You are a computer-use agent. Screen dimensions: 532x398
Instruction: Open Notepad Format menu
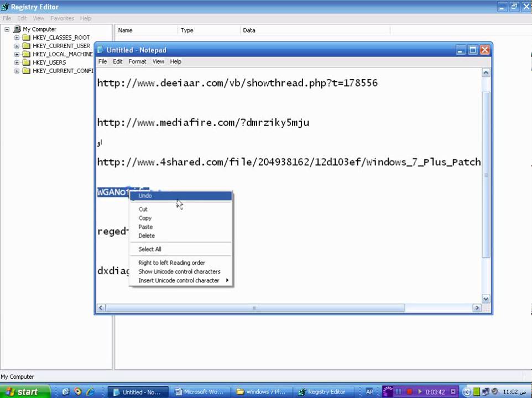137,61
